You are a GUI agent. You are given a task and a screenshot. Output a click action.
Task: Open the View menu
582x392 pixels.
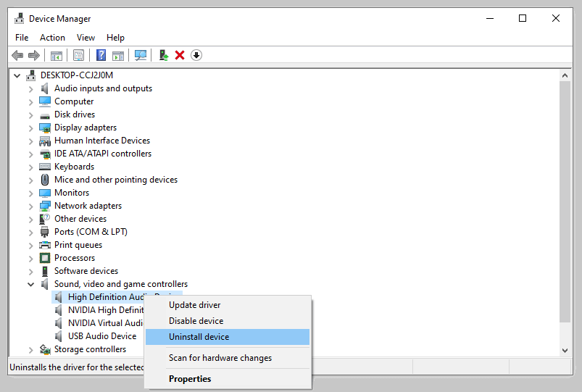pos(86,38)
